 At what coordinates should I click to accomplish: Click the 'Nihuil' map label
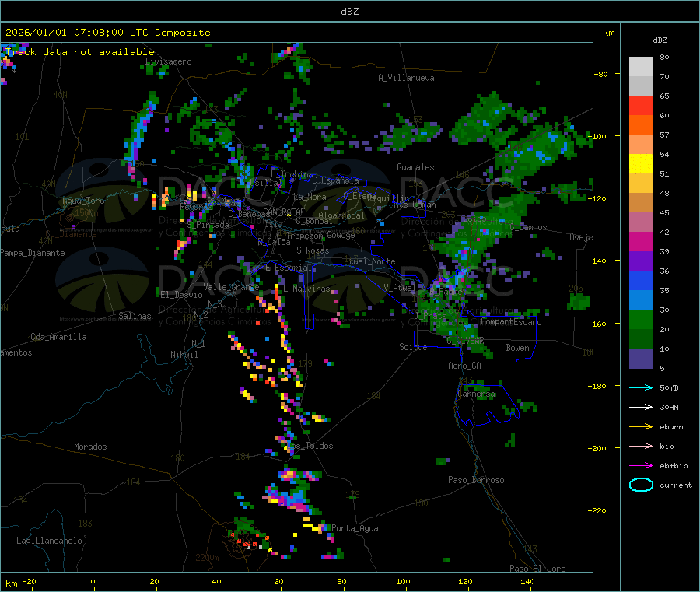(x=184, y=355)
